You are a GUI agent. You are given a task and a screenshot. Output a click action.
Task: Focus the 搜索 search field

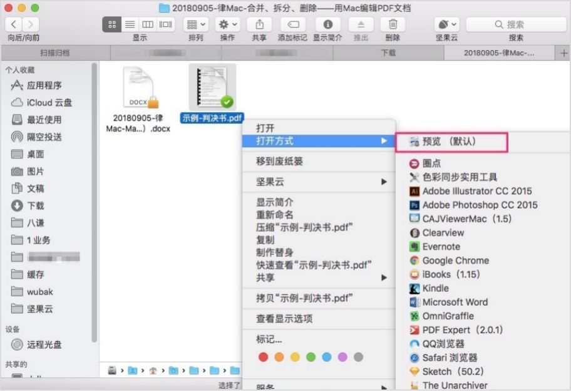(516, 24)
